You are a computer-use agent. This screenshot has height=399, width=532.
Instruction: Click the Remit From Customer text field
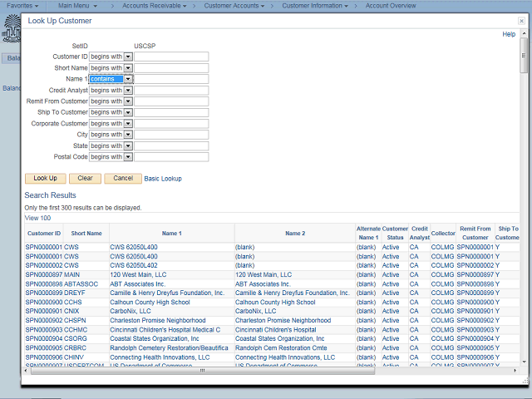coord(171,101)
